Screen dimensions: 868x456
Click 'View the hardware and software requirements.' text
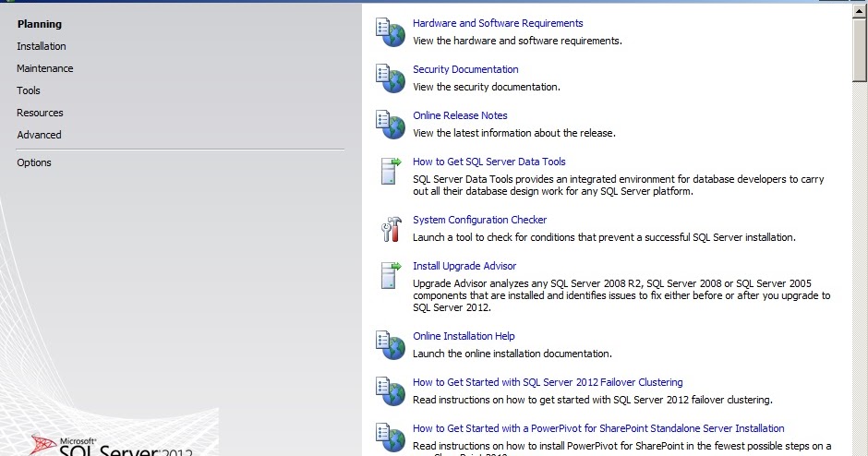click(x=517, y=41)
